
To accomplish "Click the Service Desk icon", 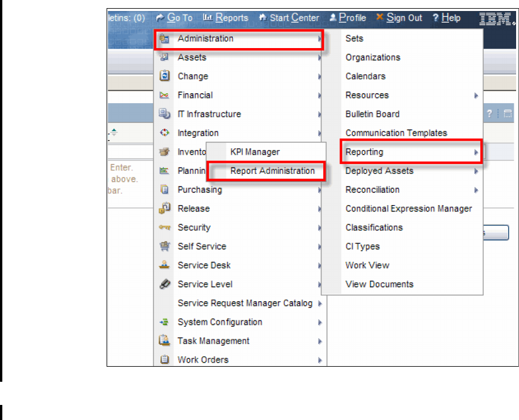I will tap(165, 265).
